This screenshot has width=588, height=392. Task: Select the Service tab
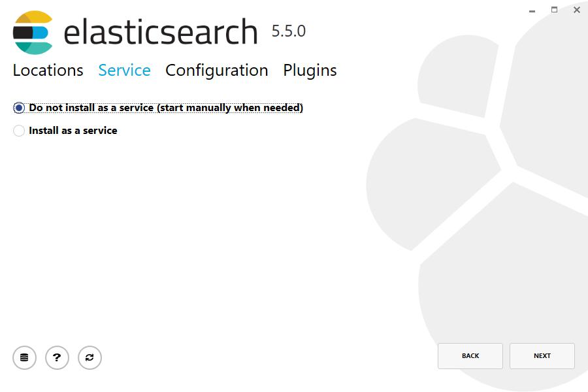click(x=124, y=70)
